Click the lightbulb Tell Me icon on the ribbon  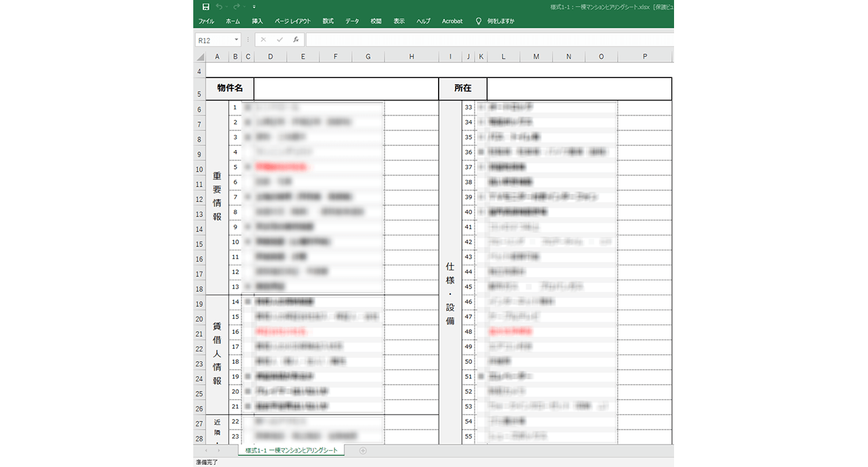478,21
